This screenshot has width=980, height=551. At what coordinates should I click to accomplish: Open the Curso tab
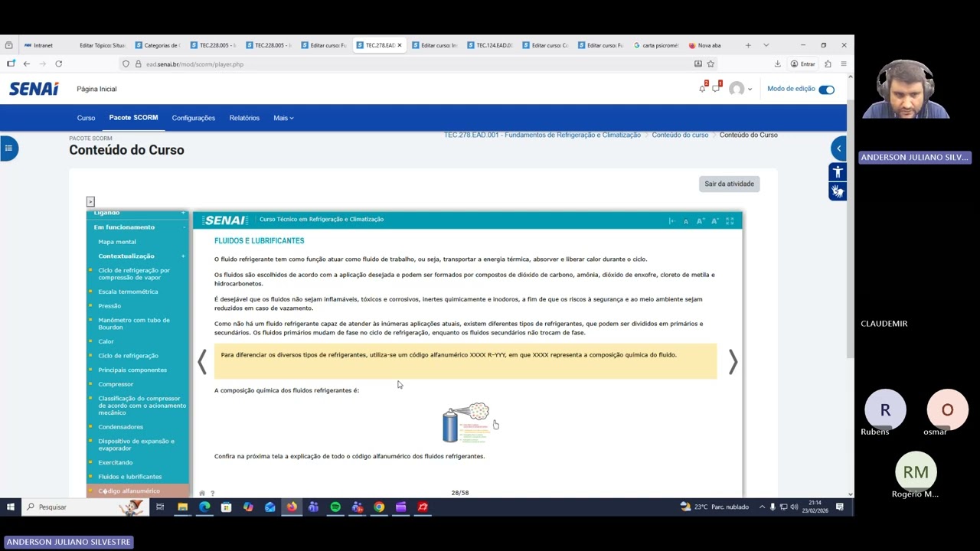click(86, 118)
